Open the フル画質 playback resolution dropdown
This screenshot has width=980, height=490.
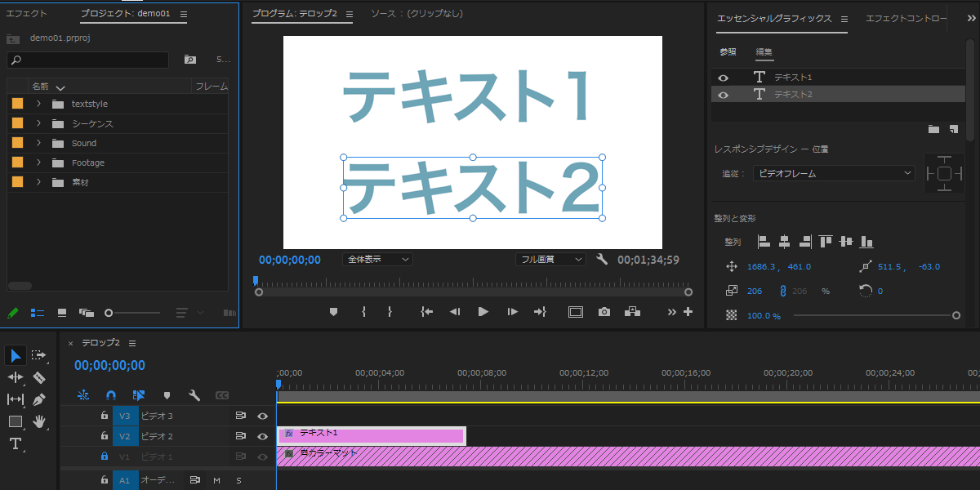pyautogui.click(x=550, y=259)
